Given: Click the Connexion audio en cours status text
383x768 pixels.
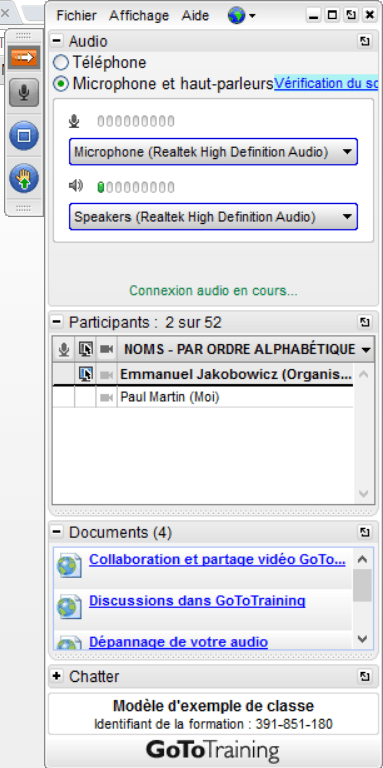Looking at the screenshot, I should tap(214, 291).
